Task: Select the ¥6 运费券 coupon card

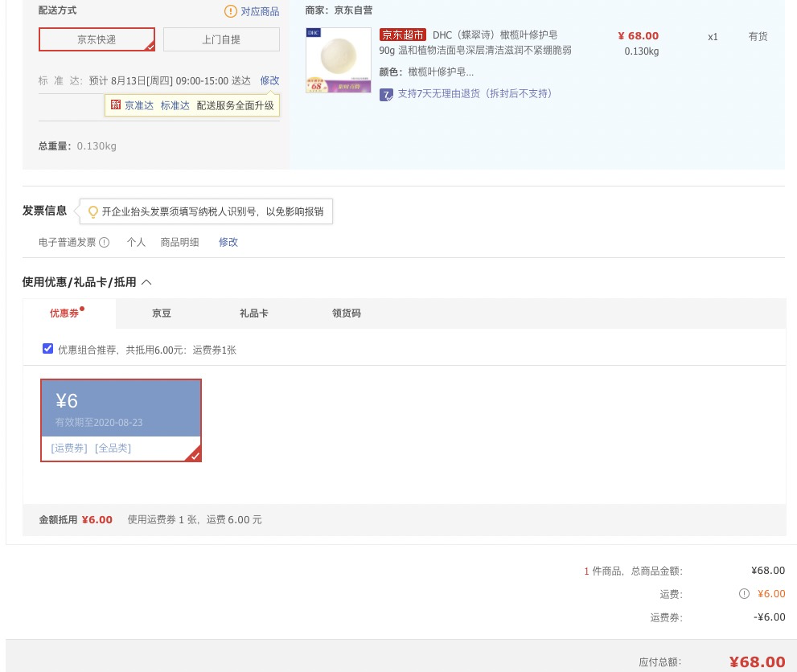Action: 121,420
